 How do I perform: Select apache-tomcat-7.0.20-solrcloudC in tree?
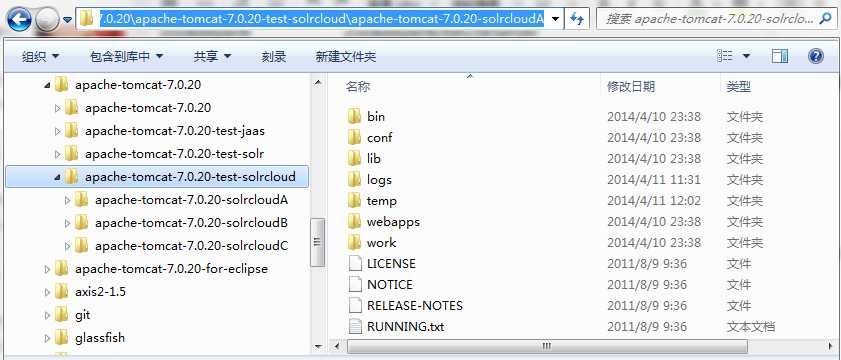[191, 246]
